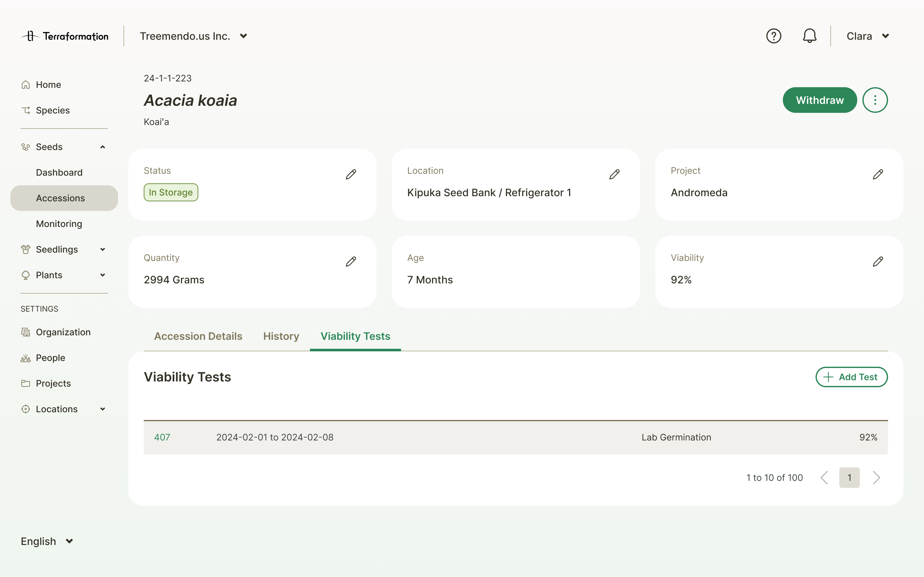The height and width of the screenshot is (577, 924).
Task: Click the Terraformation logo
Action: [64, 36]
